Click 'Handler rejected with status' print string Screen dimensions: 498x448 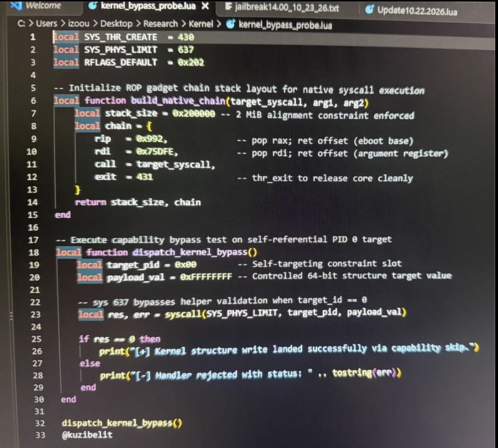(x=221, y=375)
